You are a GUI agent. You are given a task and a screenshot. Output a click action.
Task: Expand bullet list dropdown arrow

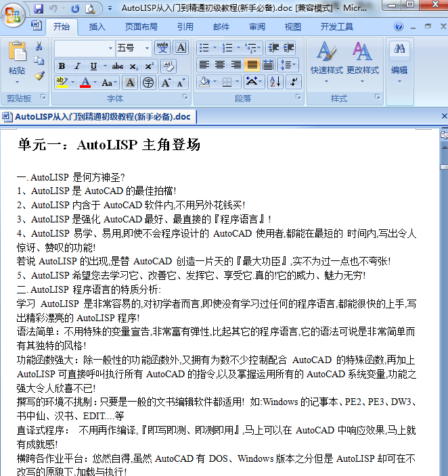(215, 47)
